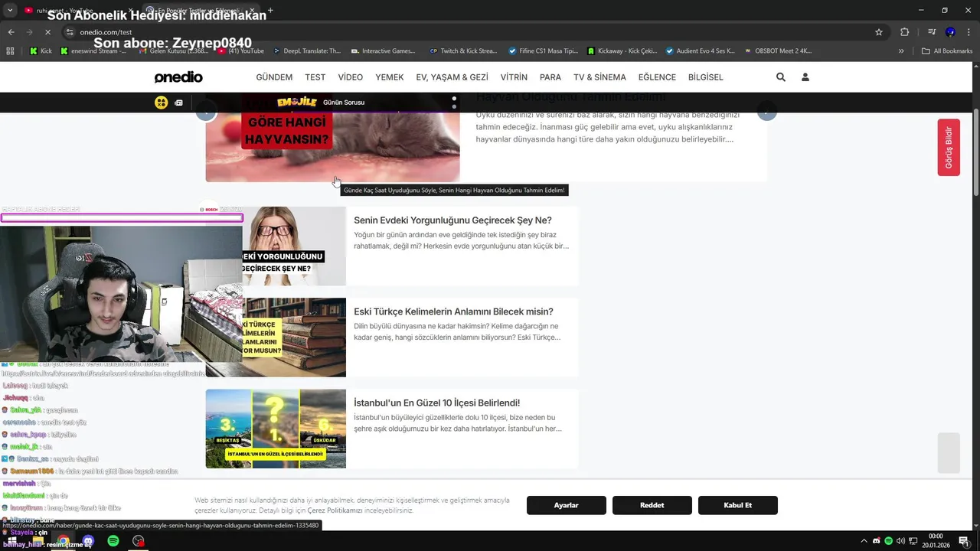The height and width of the screenshot is (551, 980).
Task: Stop loading the page with the X button
Action: [x=47, y=32]
